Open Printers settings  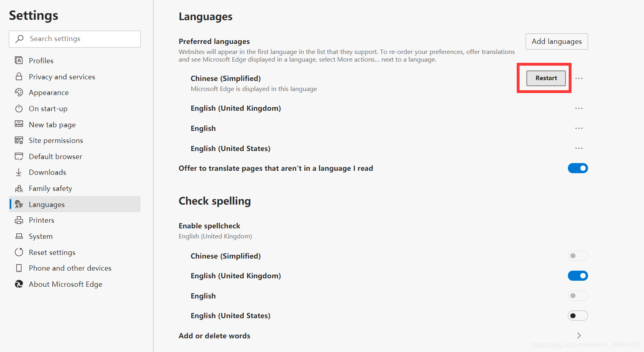(x=75, y=220)
